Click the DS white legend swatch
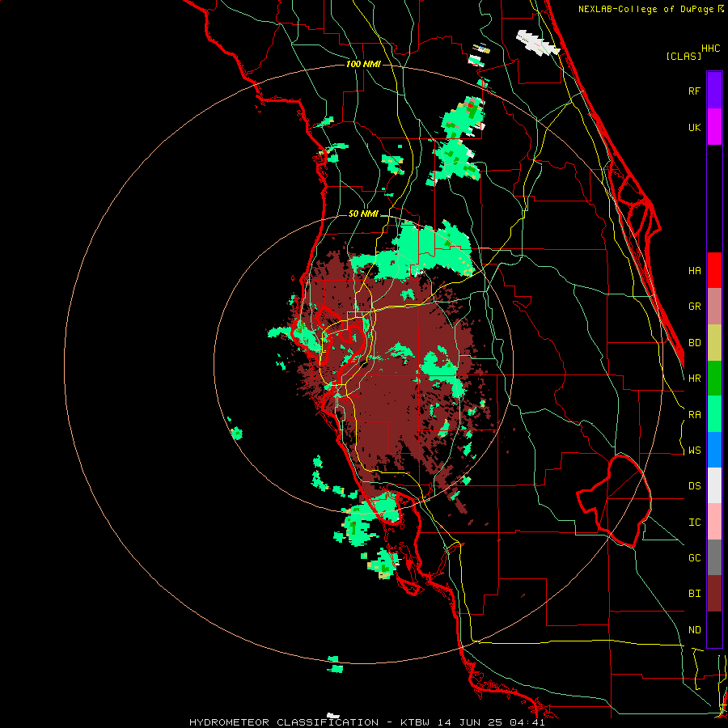728x728 pixels. 714,485
